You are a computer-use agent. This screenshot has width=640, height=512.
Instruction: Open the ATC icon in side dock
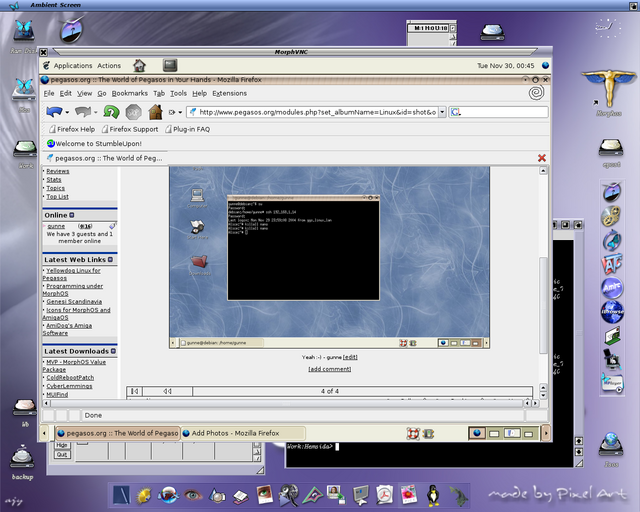point(612,264)
